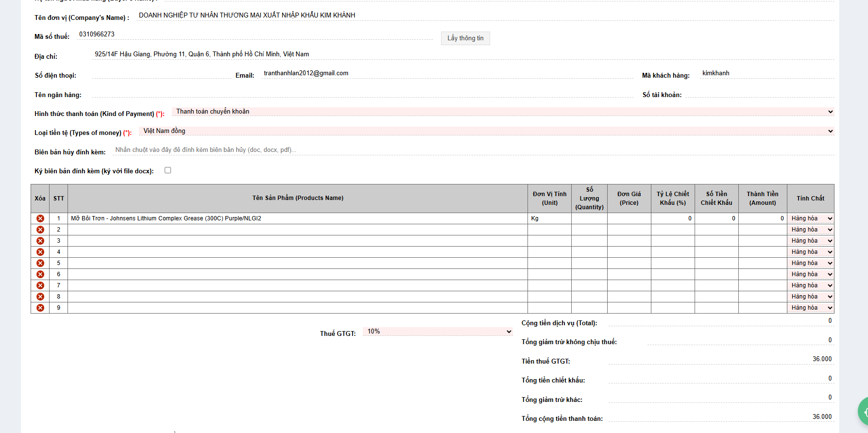
Task: Click the 'Lấy thông tin' button
Action: tap(465, 38)
